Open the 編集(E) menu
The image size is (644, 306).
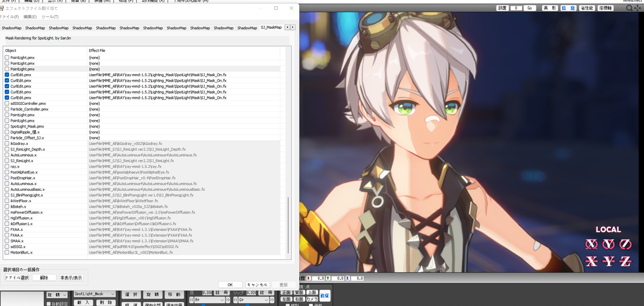tap(30, 17)
